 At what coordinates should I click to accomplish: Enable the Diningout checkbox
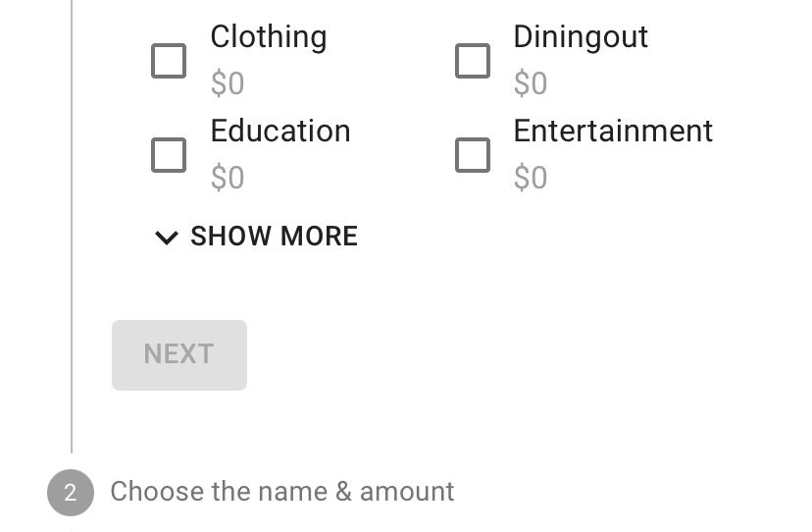click(x=473, y=61)
